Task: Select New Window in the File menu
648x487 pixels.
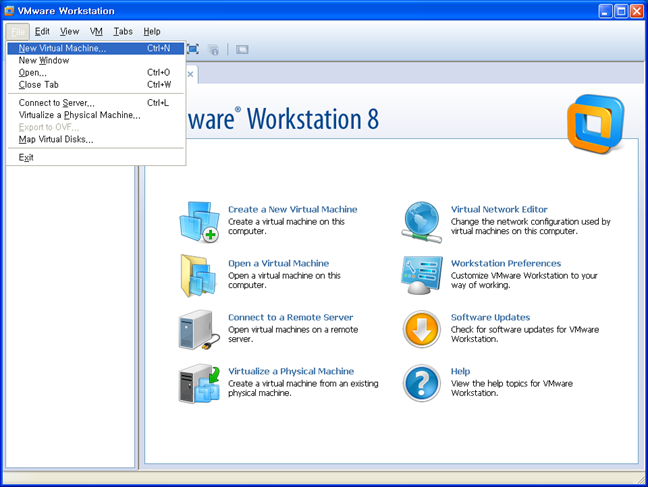Action: pos(95,60)
